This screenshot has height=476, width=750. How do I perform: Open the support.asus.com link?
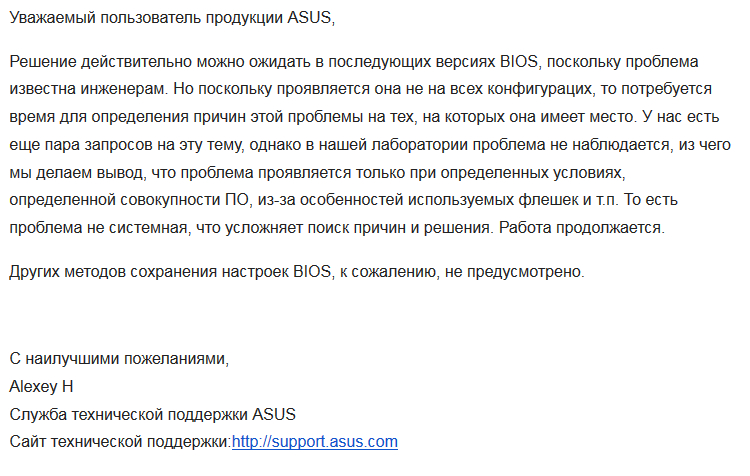tap(315, 442)
